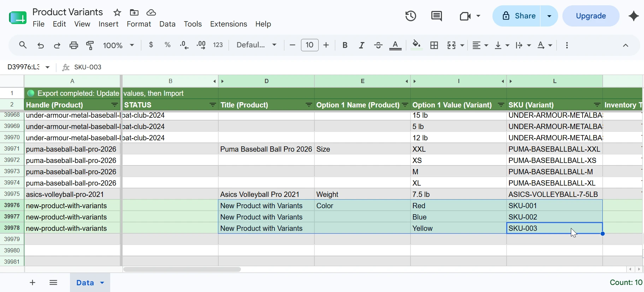Image resolution: width=644 pixels, height=292 pixels.
Task: Increase decimal places
Action: click(201, 45)
